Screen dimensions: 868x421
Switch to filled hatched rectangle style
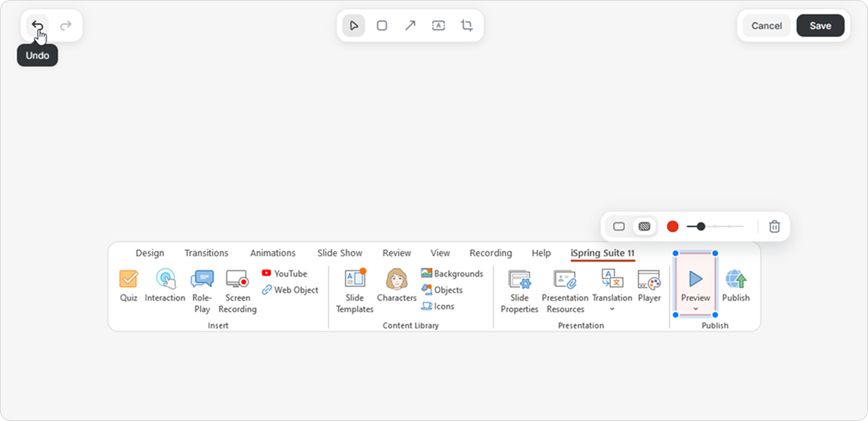[x=644, y=226]
